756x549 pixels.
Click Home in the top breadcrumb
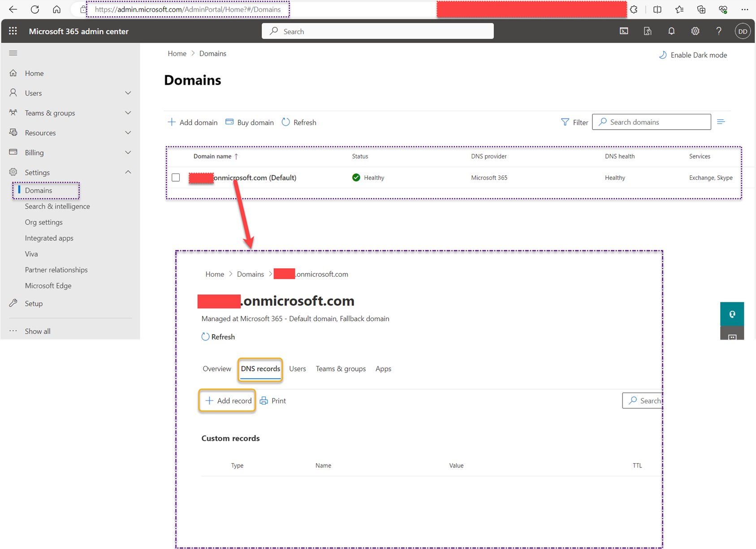tap(177, 53)
